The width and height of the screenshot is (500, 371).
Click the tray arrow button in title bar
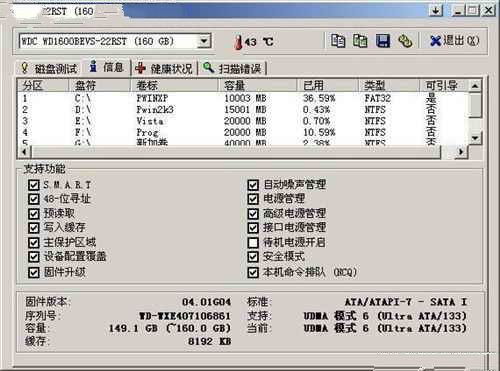[436, 11]
